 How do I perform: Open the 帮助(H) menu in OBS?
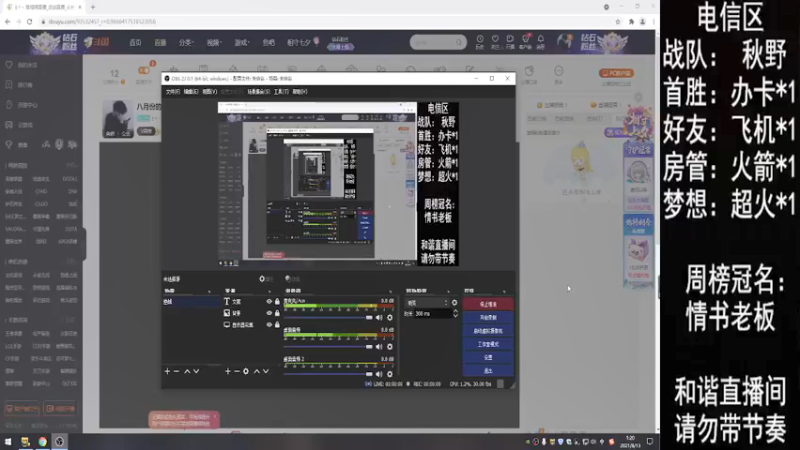(299, 92)
